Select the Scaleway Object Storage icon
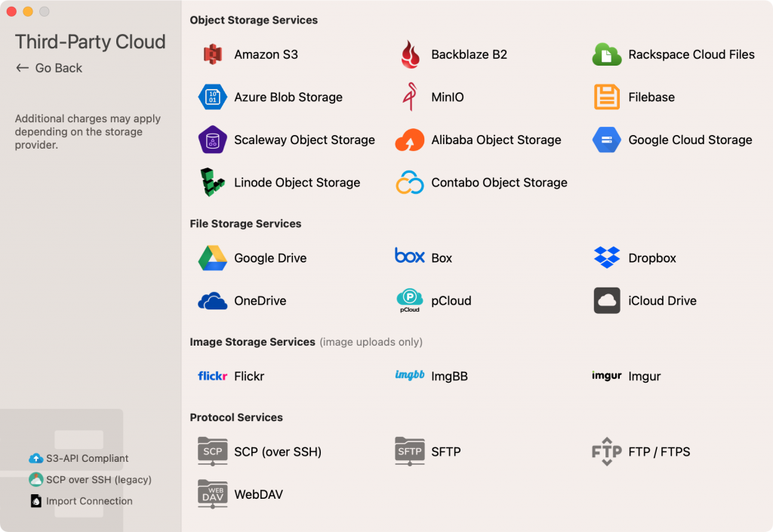Image resolution: width=773 pixels, height=532 pixels. click(212, 140)
